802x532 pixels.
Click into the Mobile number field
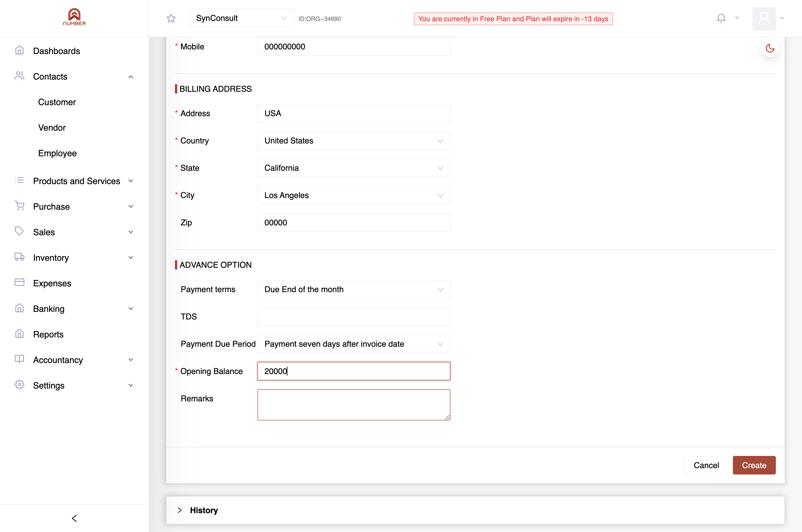pyautogui.click(x=354, y=46)
